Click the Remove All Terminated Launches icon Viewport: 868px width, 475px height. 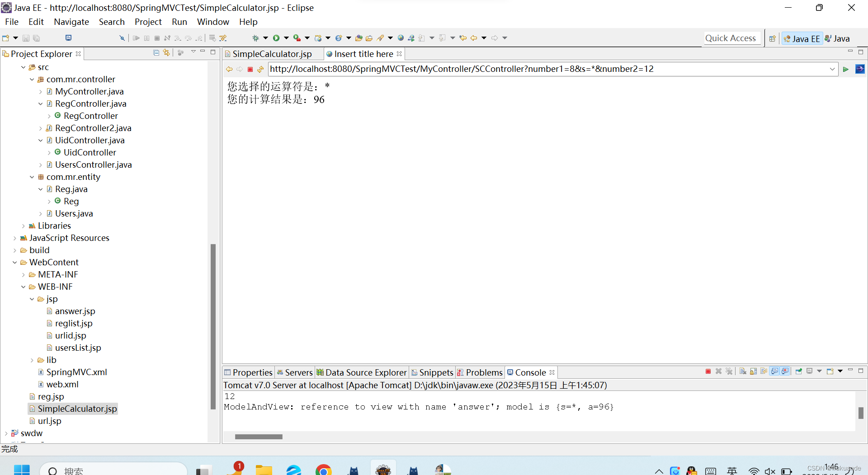(729, 371)
